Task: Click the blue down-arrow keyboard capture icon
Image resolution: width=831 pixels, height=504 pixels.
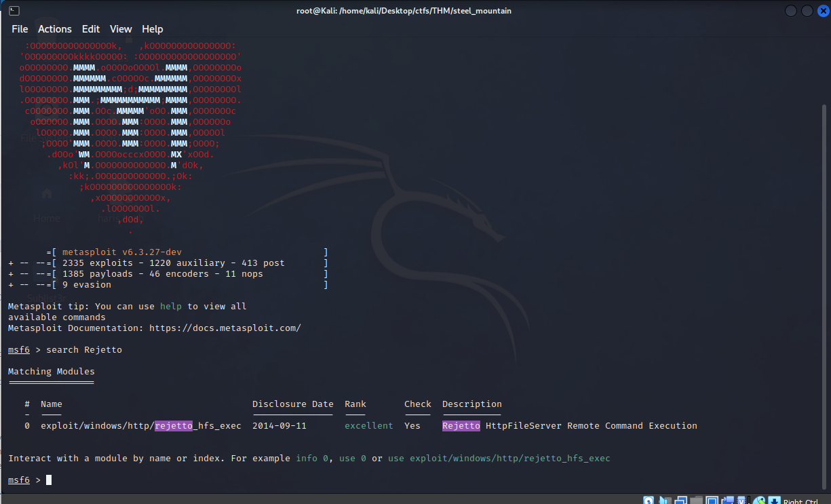Action: click(773, 501)
